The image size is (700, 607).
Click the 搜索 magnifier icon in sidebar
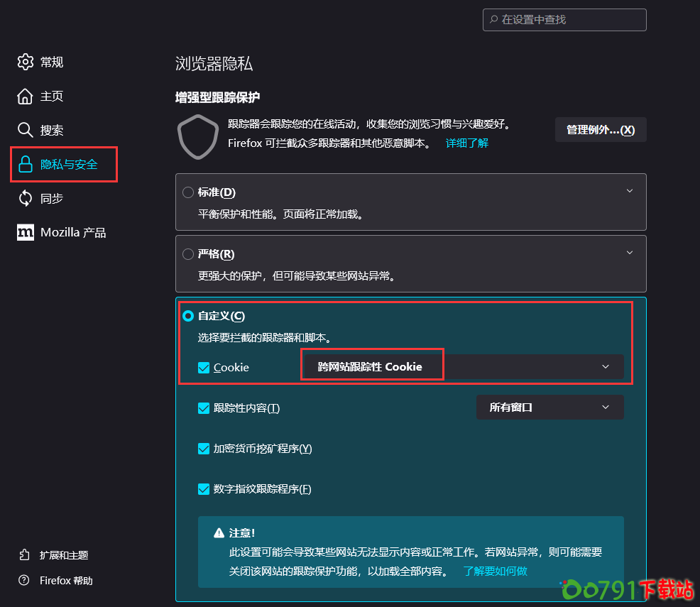[x=26, y=131]
